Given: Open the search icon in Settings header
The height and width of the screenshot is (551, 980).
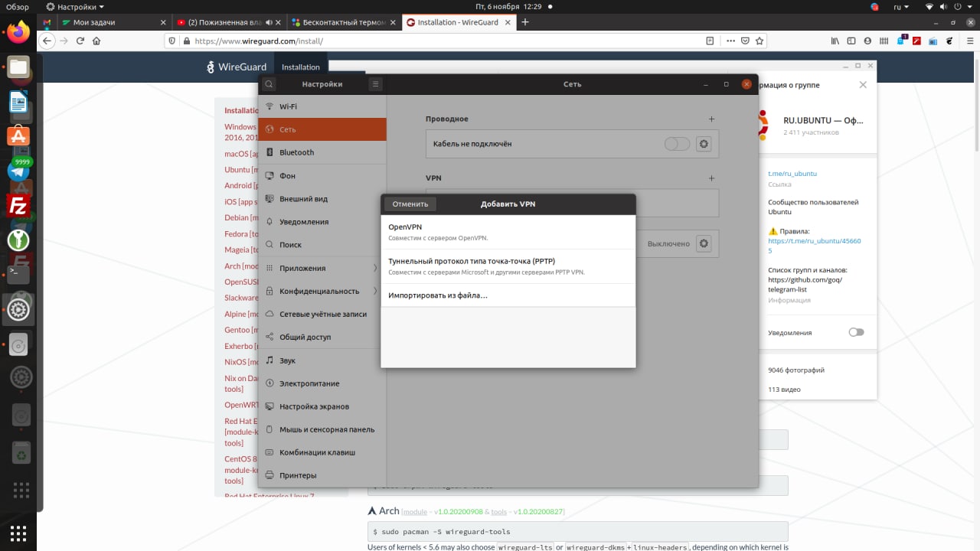Looking at the screenshot, I should [x=269, y=84].
